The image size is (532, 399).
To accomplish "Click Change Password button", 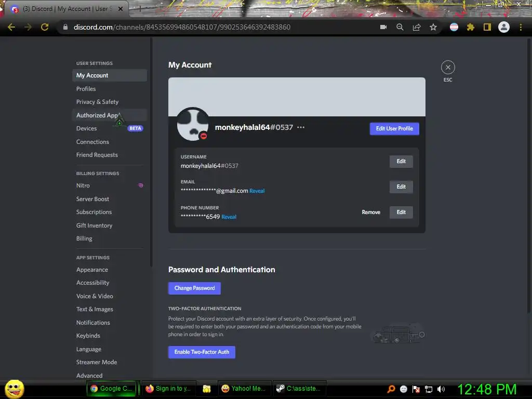I will point(194,288).
